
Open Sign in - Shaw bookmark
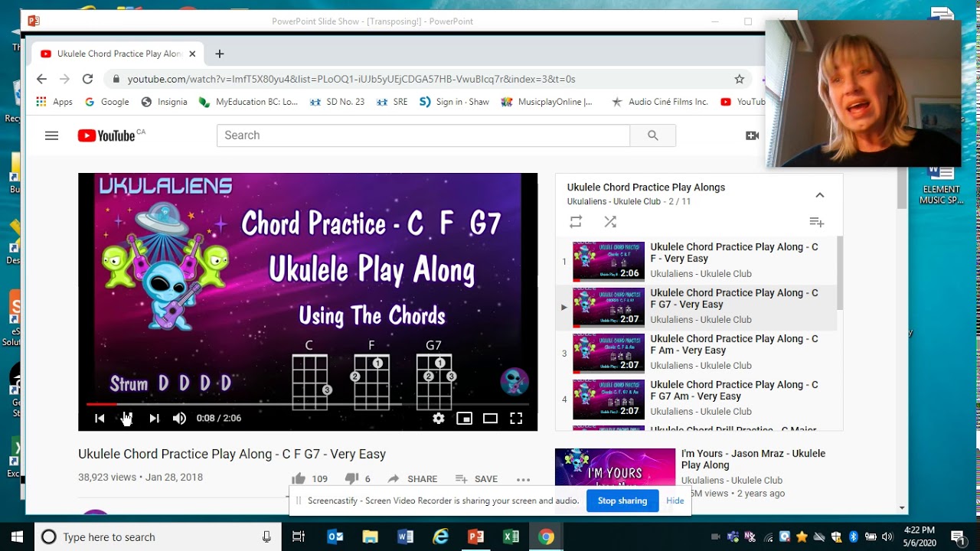tap(454, 102)
